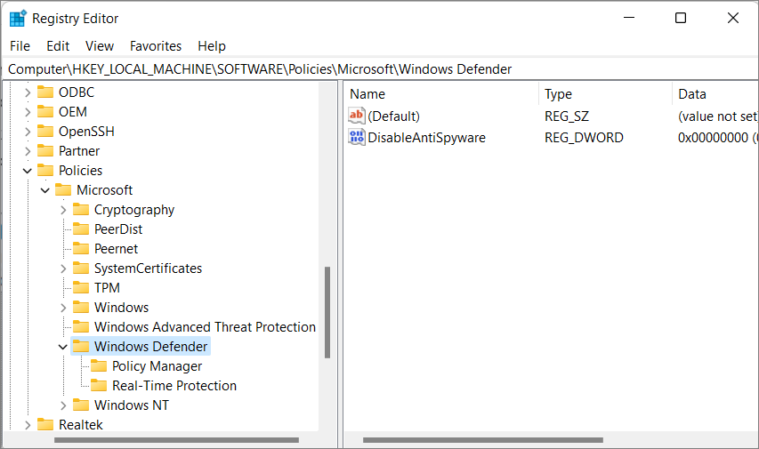759x449 pixels.
Task: Click the DisableAntiSpyware DWORD value icon
Action: 356,137
